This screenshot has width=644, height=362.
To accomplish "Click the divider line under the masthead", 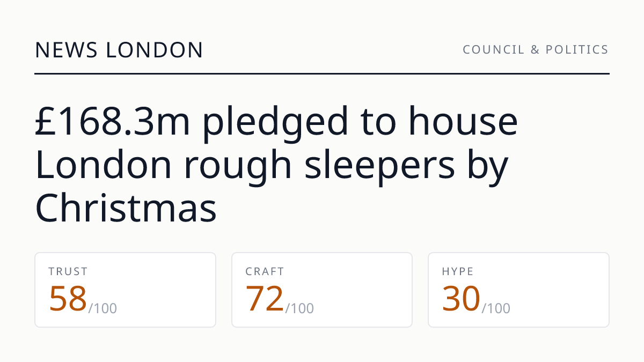I will (x=322, y=73).
